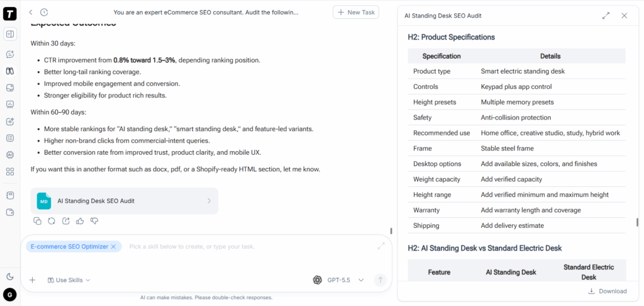Share the response icon
Image resolution: width=644 pixels, height=306 pixels.
click(65, 221)
